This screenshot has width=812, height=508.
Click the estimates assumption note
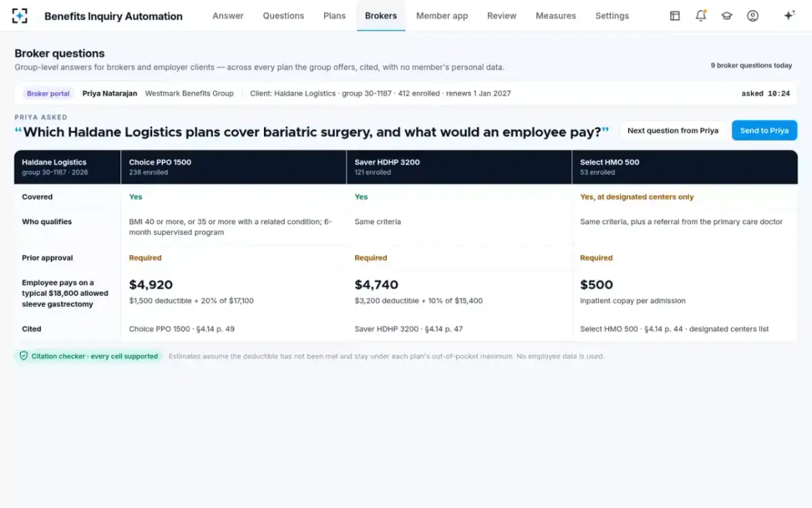tap(386, 356)
